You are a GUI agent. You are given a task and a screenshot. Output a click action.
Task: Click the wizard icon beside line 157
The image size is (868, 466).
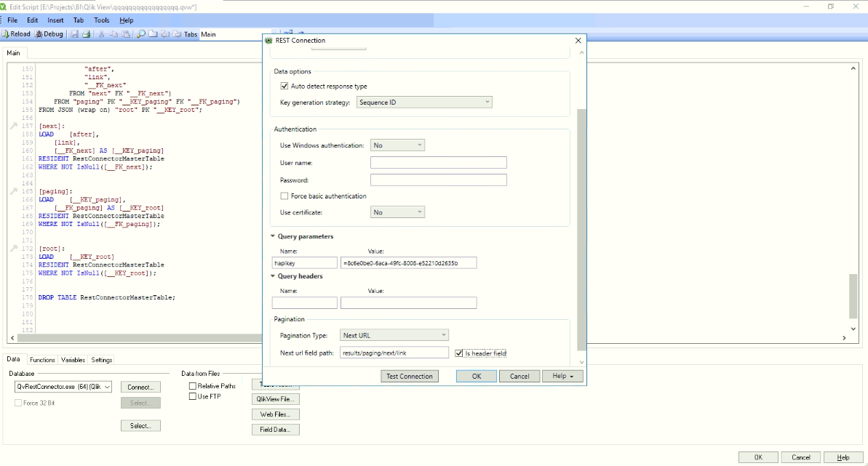[x=14, y=126]
